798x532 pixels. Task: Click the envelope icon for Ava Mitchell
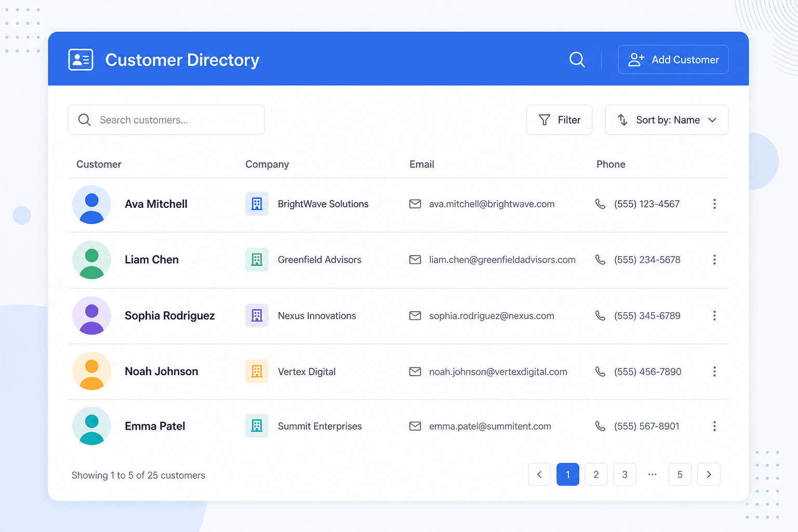(x=415, y=204)
